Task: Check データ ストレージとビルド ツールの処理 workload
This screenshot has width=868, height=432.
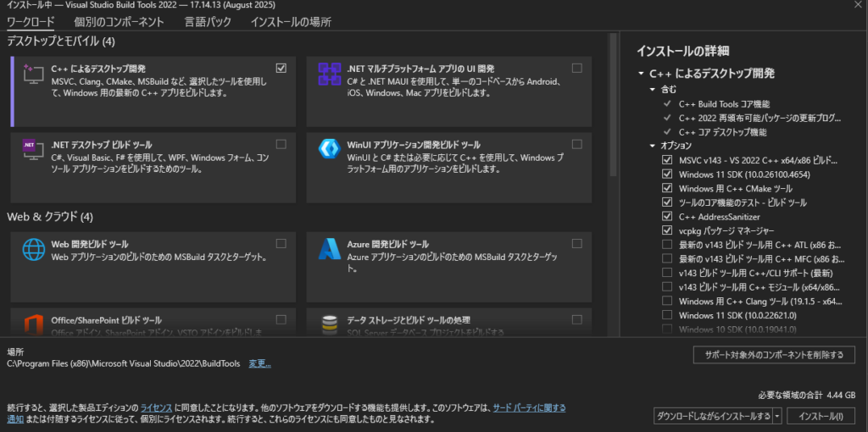Action: pyautogui.click(x=576, y=319)
